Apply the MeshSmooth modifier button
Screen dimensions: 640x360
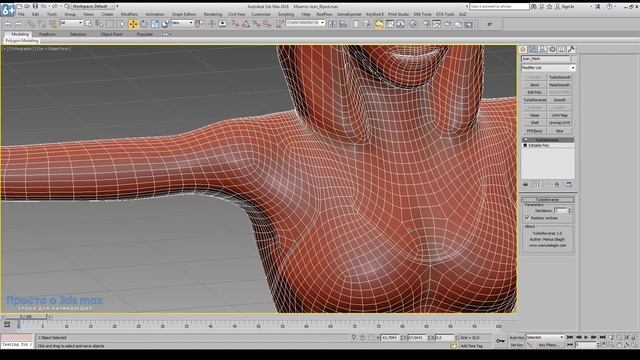[559, 85]
